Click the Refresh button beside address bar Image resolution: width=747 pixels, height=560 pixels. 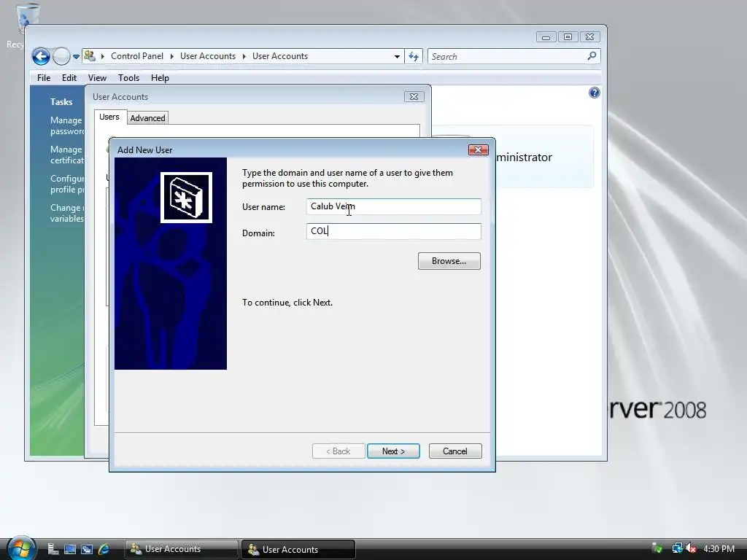pyautogui.click(x=414, y=57)
